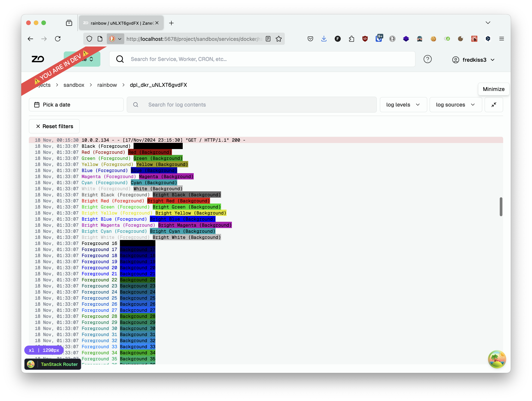Click the ZO logo
The image size is (532, 401).
(38, 59)
